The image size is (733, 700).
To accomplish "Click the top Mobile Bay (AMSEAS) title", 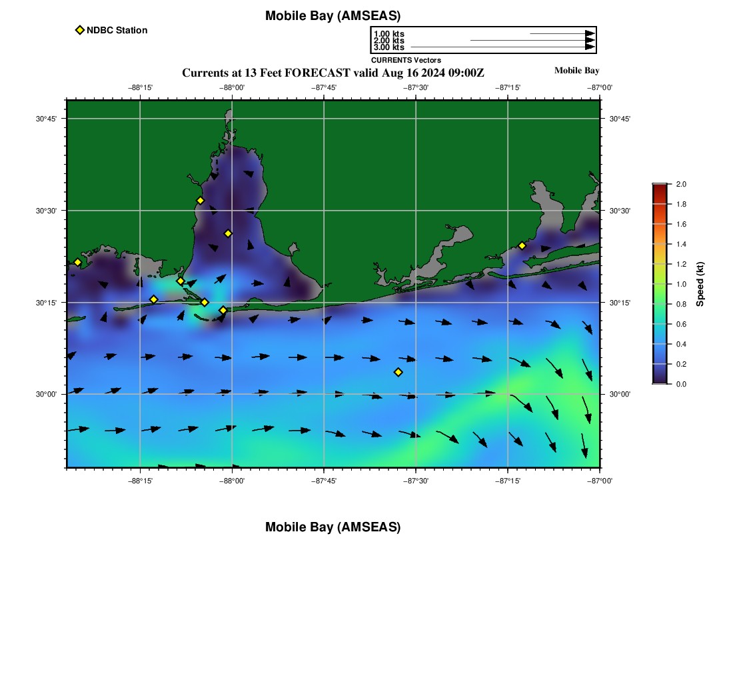I will pos(333,16).
